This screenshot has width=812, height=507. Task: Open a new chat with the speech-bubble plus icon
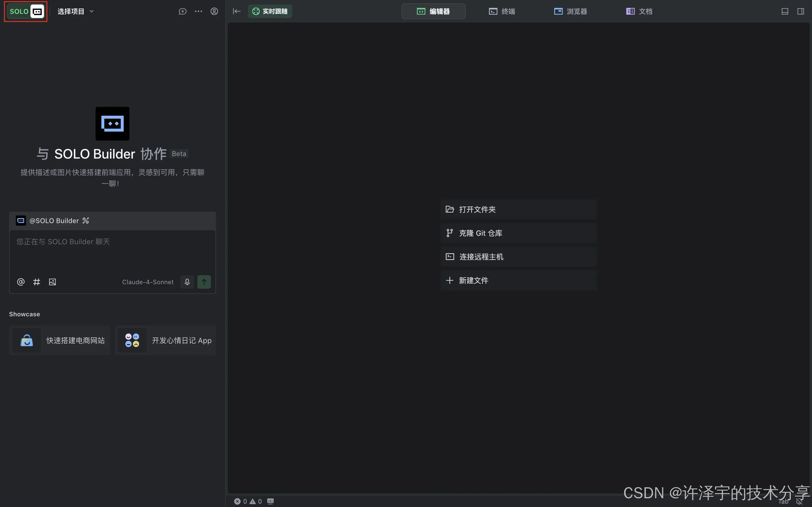[x=182, y=11]
